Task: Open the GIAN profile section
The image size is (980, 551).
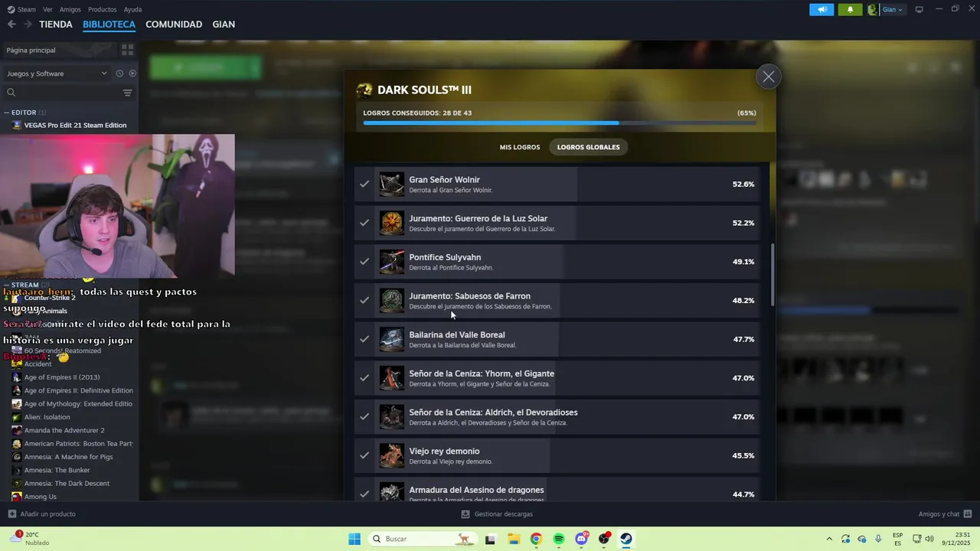Action: 224,24
